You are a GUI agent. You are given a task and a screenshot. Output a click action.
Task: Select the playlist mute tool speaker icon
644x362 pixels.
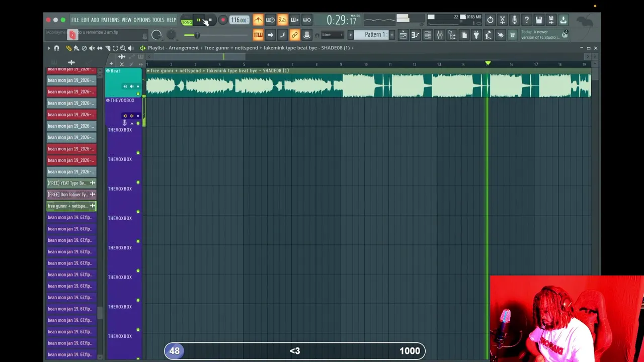(x=92, y=48)
